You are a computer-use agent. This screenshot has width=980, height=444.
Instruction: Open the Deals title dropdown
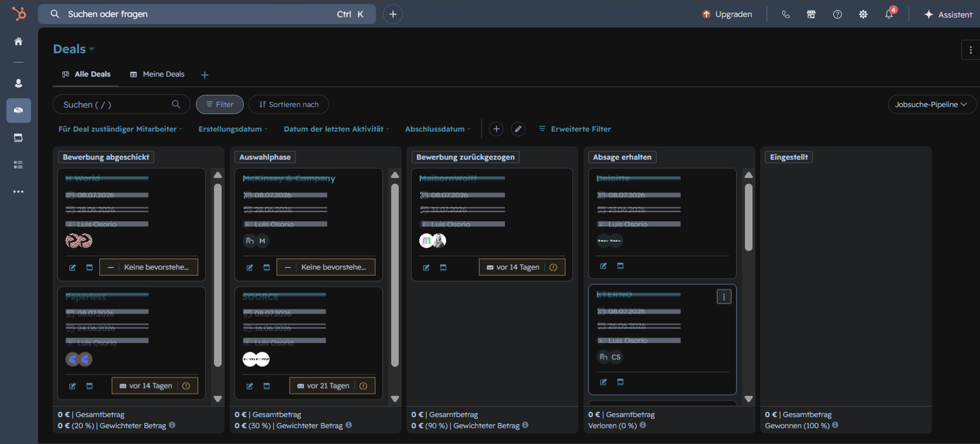[74, 49]
